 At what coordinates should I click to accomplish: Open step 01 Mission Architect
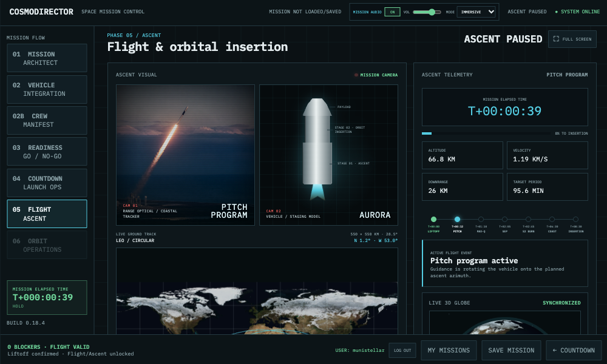(47, 58)
